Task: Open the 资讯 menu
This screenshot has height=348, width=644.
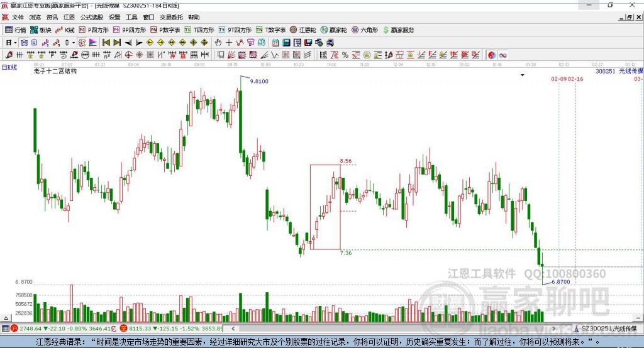Action: (x=52, y=17)
